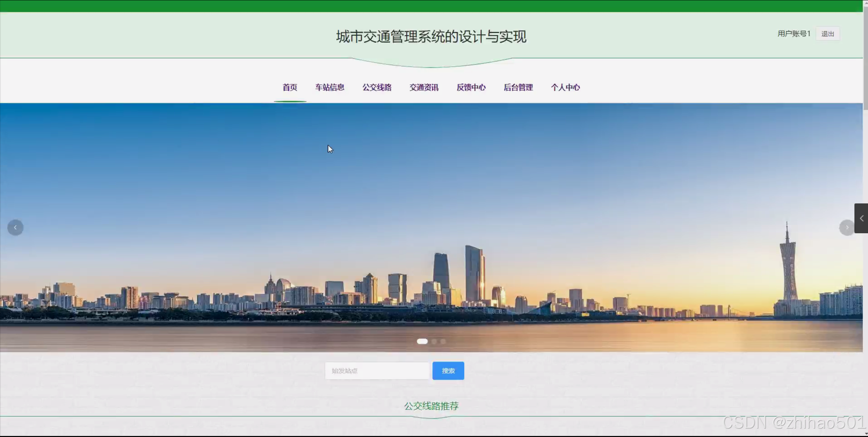
Task: Navigate to 后台管理
Action: [518, 87]
